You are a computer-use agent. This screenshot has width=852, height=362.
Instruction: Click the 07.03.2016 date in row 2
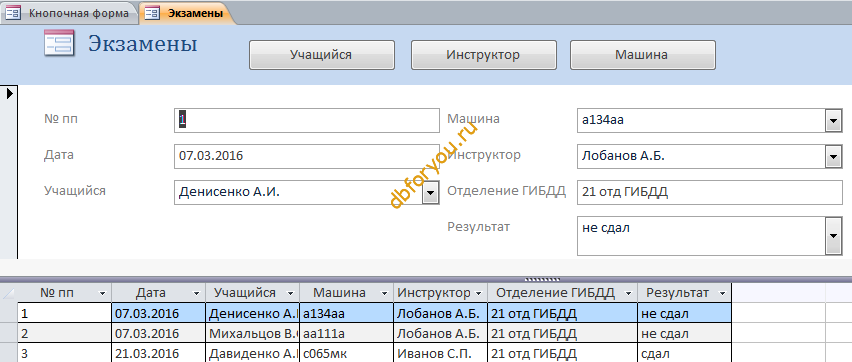159,333
